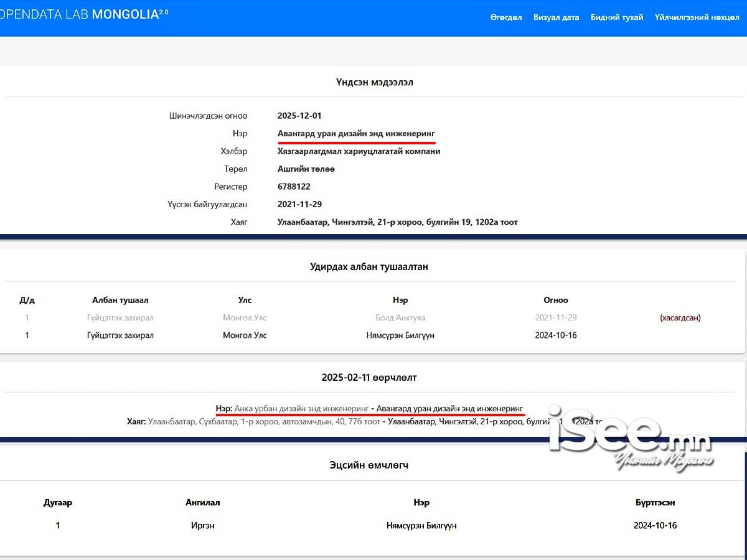Screen dimensions: 747x560
Task: Click the removed director Болд Анхтуяа
Action: (400, 318)
